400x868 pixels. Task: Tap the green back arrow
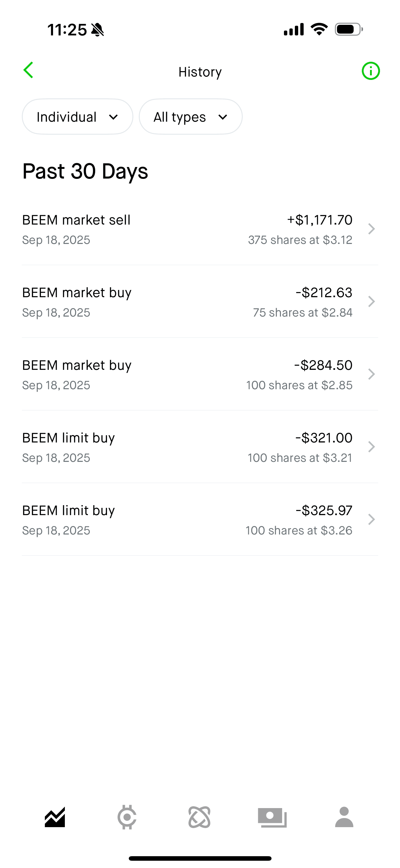(28, 70)
